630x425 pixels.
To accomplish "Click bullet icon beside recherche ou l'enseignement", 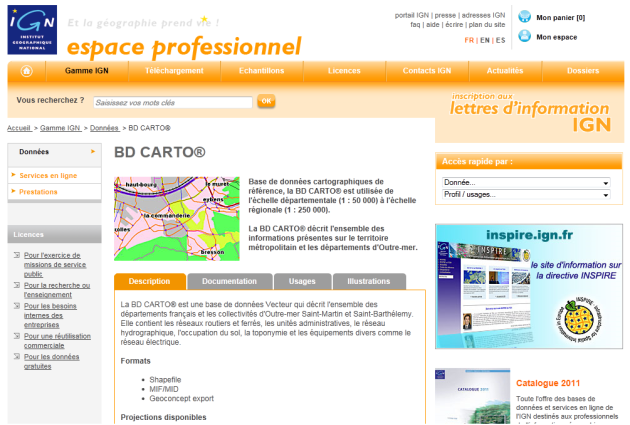I will point(17,285).
